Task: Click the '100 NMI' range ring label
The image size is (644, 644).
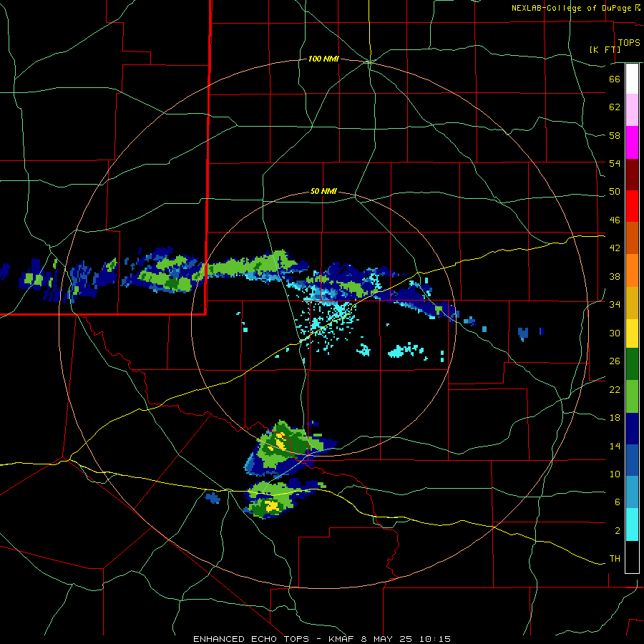Action: pyautogui.click(x=323, y=59)
